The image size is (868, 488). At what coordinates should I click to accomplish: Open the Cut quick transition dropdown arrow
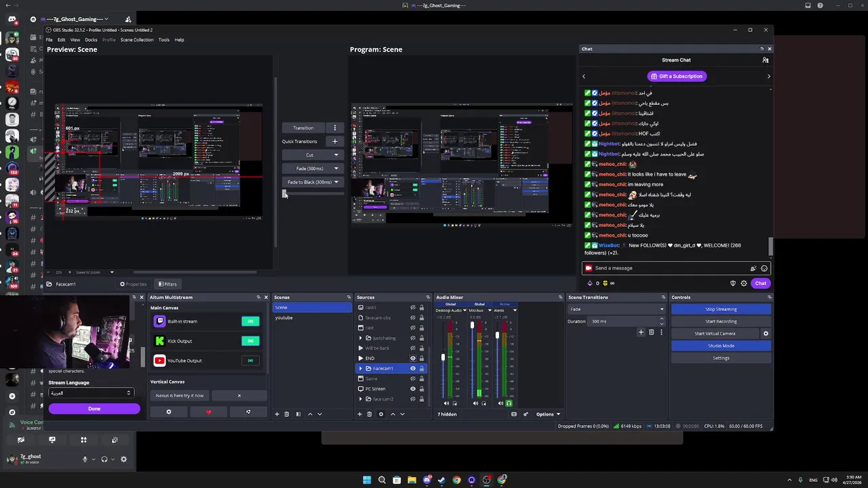click(x=336, y=155)
